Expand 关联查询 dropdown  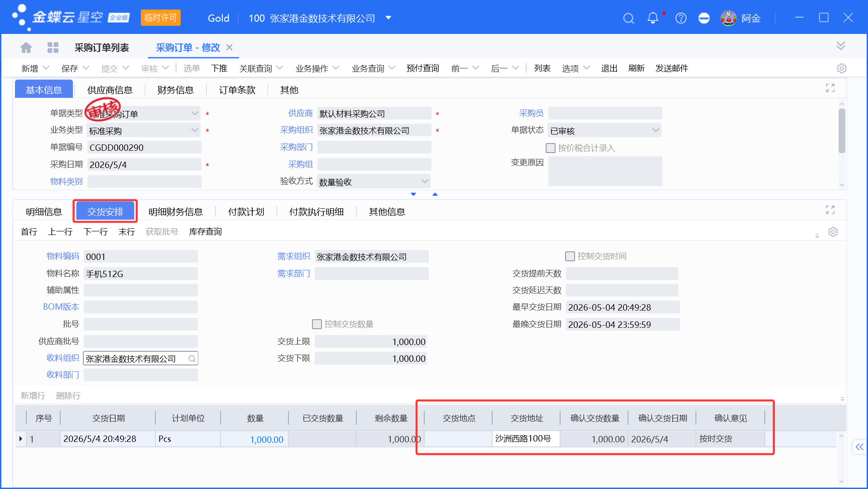click(x=279, y=68)
